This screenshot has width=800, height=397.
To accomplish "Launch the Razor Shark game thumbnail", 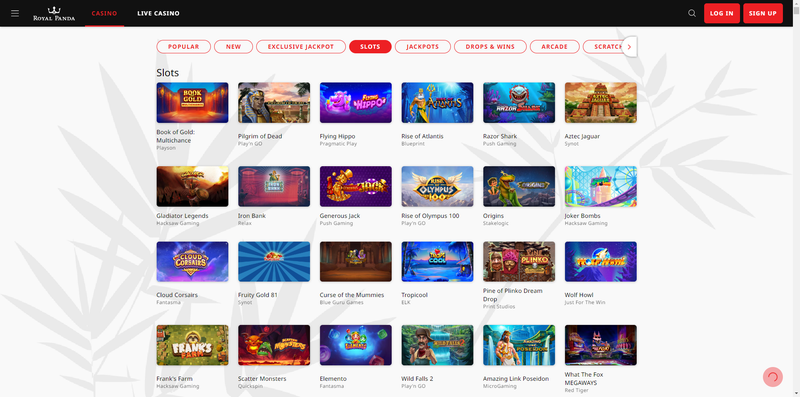I will coord(519,103).
